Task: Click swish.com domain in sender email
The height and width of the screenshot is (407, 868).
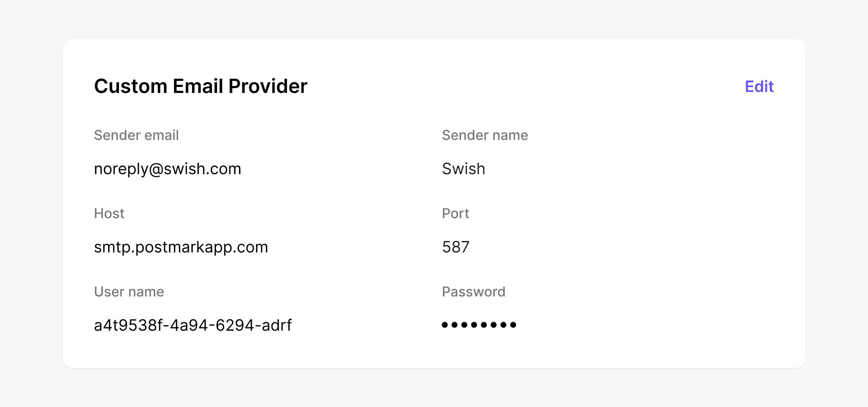Action: pos(202,169)
